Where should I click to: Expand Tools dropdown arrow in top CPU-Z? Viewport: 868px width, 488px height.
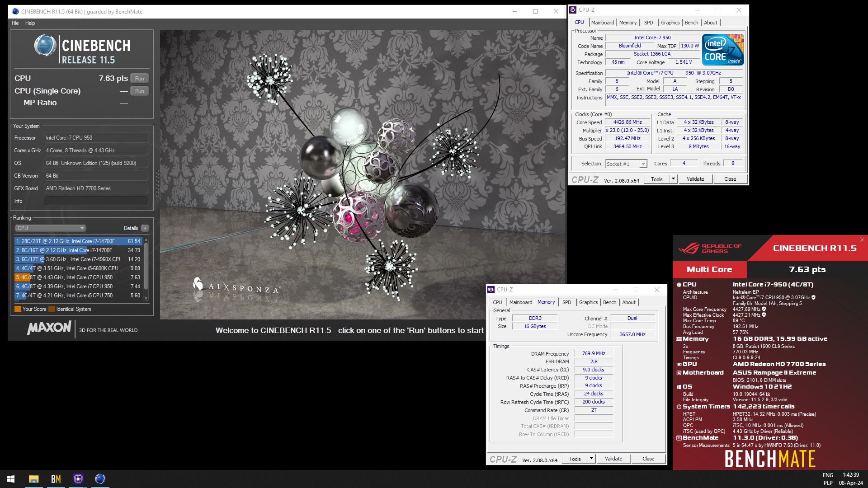673,179
